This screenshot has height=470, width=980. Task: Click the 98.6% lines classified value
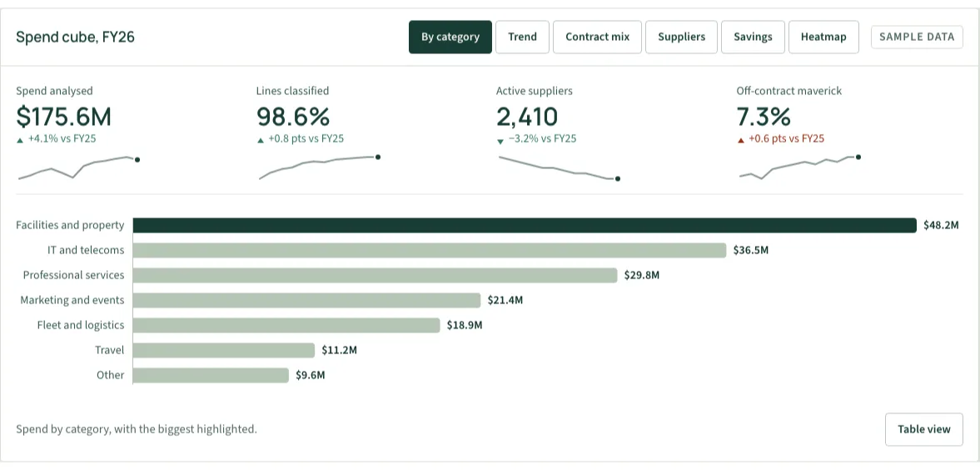pos(293,117)
